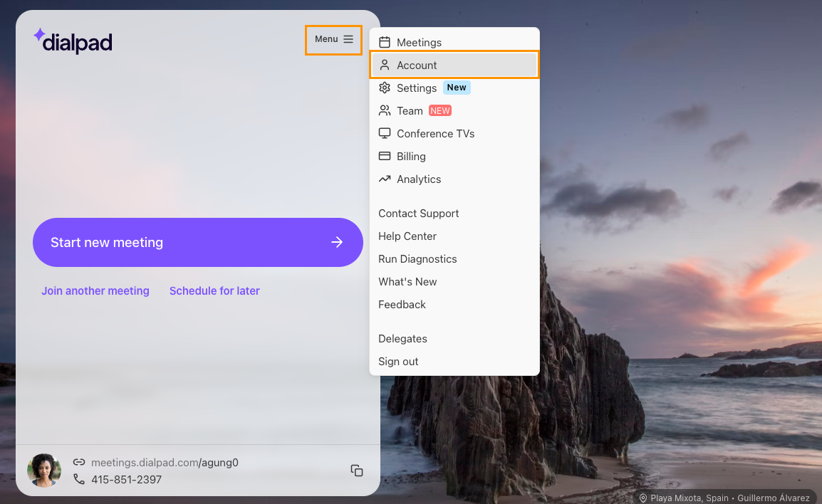Click the Team people icon
This screenshot has height=504, width=822.
point(384,110)
